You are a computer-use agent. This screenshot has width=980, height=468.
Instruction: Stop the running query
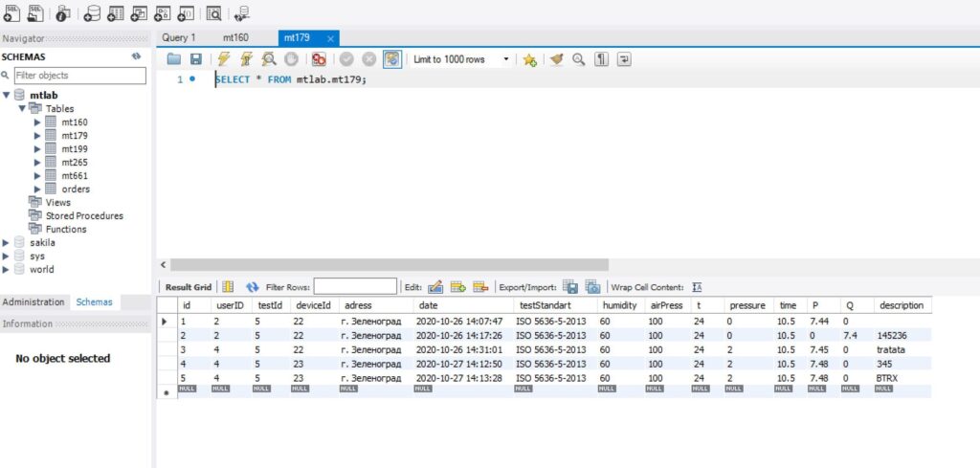click(291, 59)
